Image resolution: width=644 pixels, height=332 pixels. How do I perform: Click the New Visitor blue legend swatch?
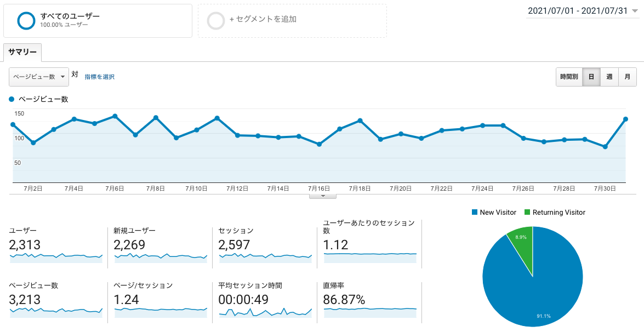pos(475,212)
